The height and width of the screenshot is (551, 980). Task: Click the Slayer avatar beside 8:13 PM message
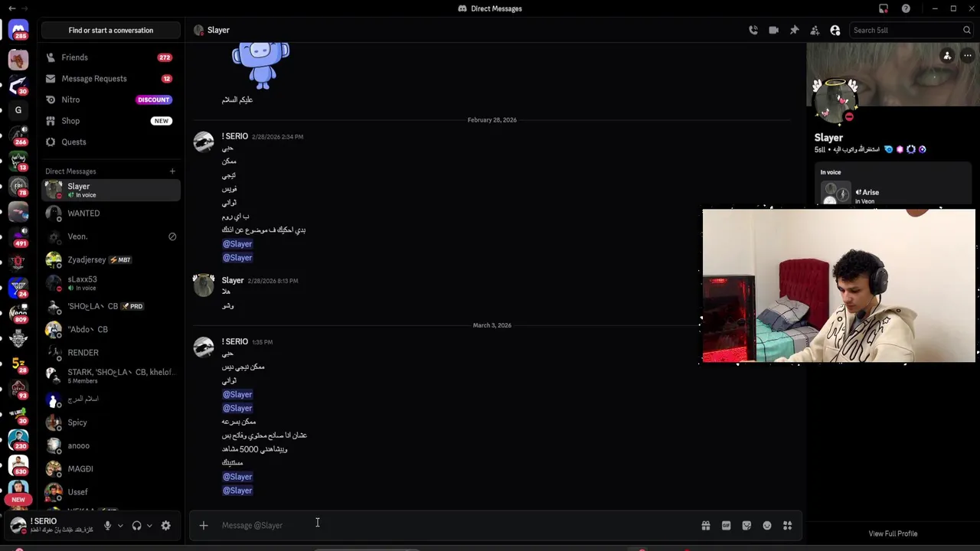tap(204, 285)
